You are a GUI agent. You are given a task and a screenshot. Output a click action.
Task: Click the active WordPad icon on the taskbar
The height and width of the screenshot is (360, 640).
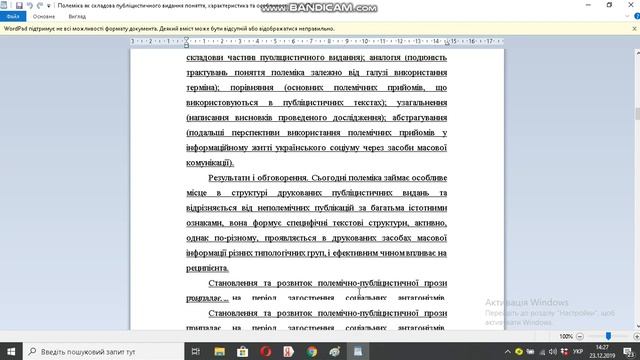point(358,351)
